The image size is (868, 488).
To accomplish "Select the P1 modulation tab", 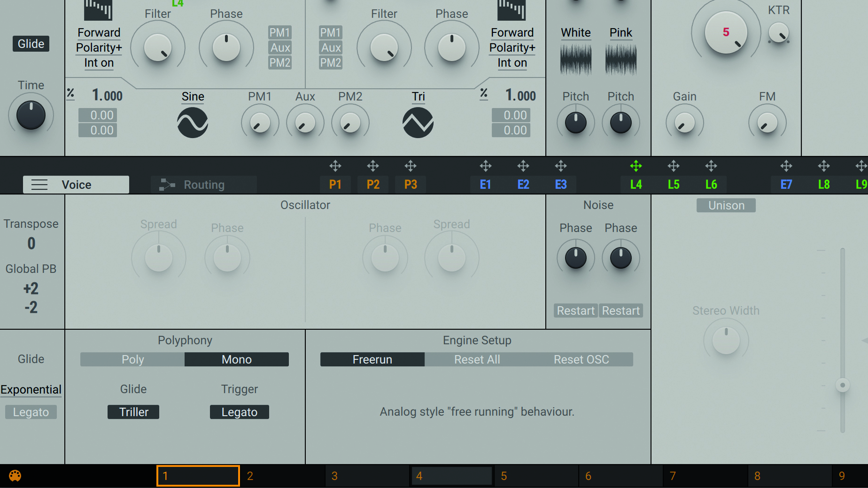I will pos(335,185).
